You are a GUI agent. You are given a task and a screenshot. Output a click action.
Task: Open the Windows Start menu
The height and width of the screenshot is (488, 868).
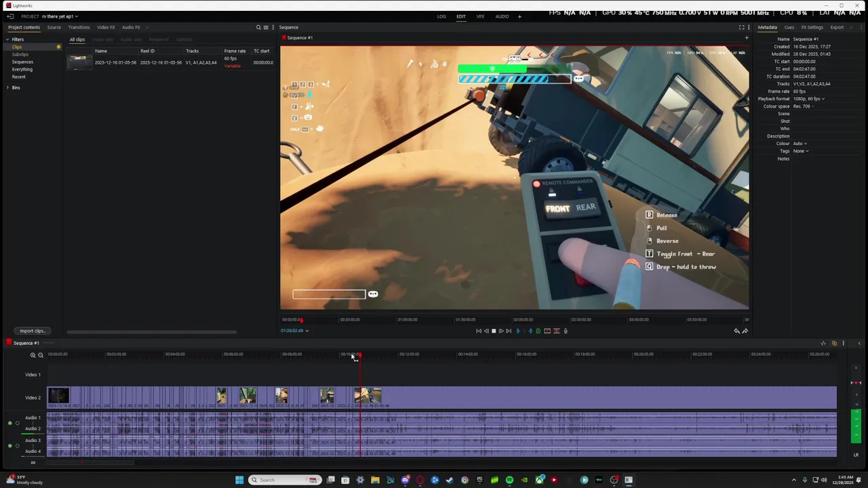pyautogui.click(x=239, y=480)
